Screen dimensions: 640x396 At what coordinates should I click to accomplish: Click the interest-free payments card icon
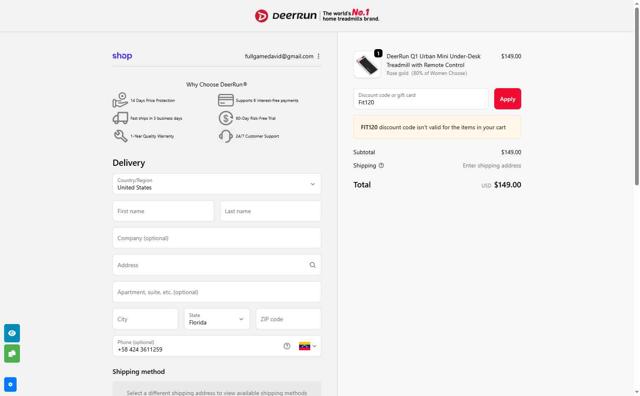pyautogui.click(x=226, y=100)
